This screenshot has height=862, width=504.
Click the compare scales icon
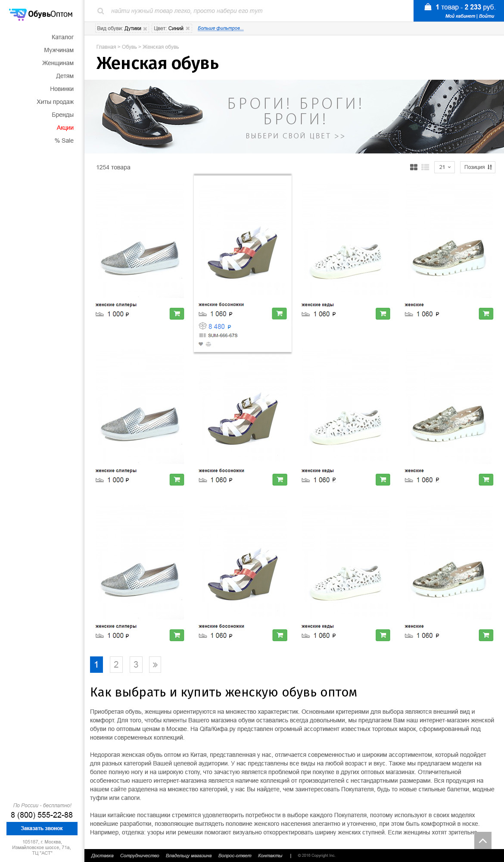pos(208,344)
